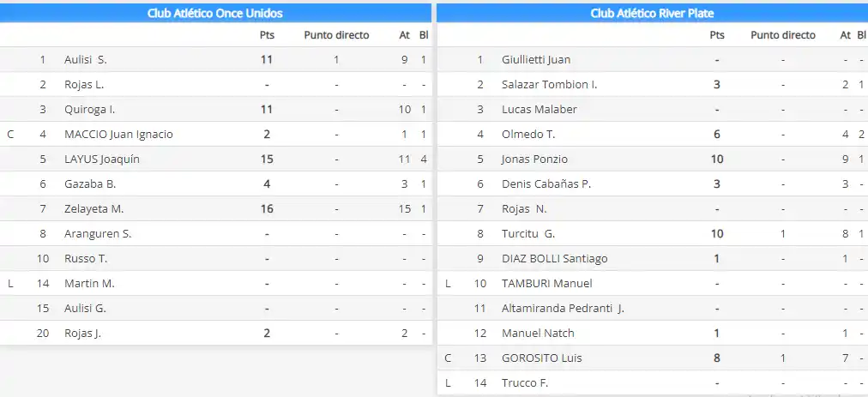Select Salazar Tombion I.
This screenshot has width=868, height=397.
(x=549, y=85)
